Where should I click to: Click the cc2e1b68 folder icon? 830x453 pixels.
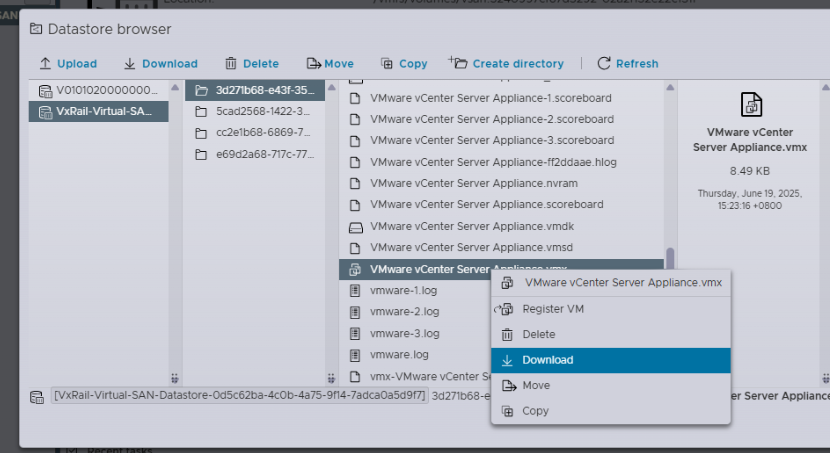[201, 133]
